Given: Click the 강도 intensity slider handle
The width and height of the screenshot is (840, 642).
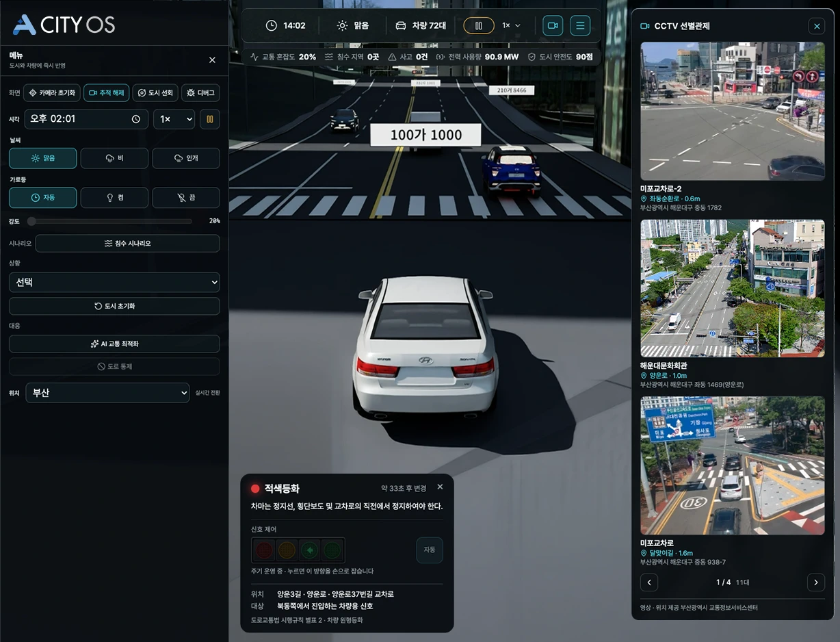Looking at the screenshot, I should point(31,221).
